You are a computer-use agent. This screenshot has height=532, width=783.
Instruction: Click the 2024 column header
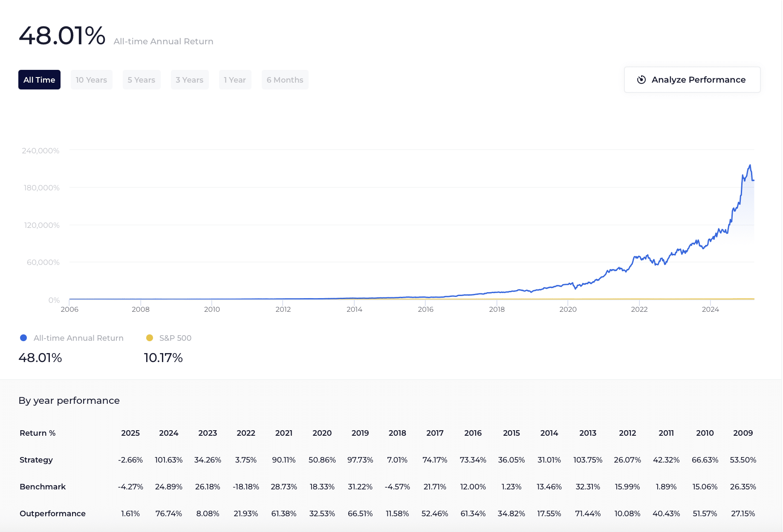[x=169, y=433]
